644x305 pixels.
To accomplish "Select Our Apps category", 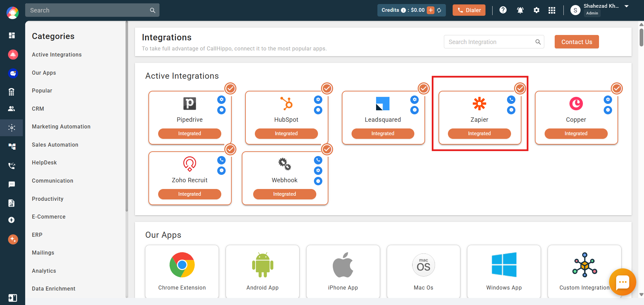I will pyautogui.click(x=44, y=73).
